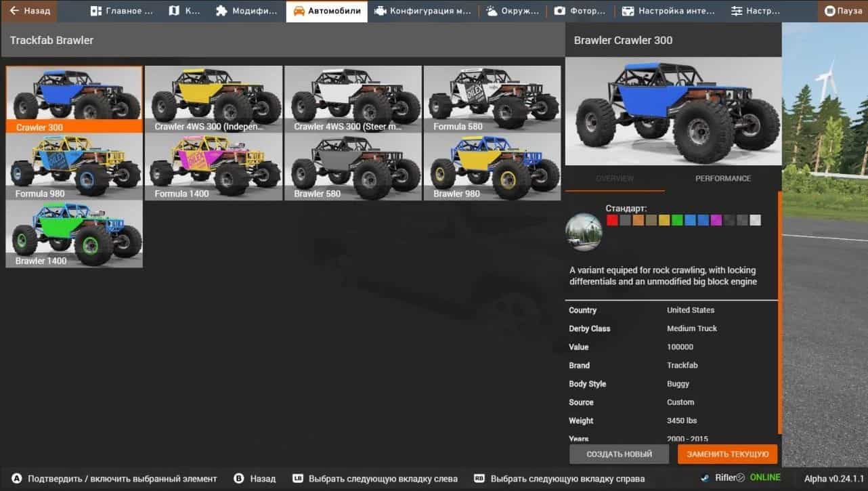This screenshot has width=868, height=491.
Task: Open the Настройка интерфейса tab
Action: click(x=669, y=11)
